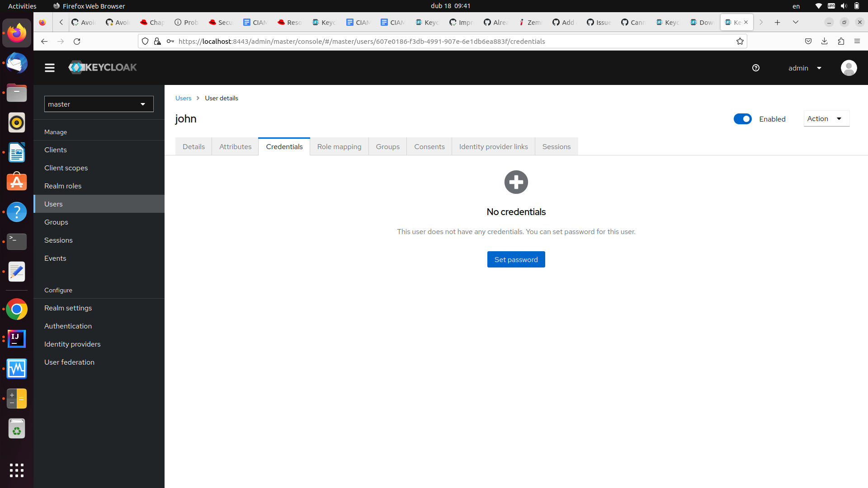This screenshot has height=488, width=868.
Task: Click the plus icon above No credentials
Action: (x=516, y=182)
